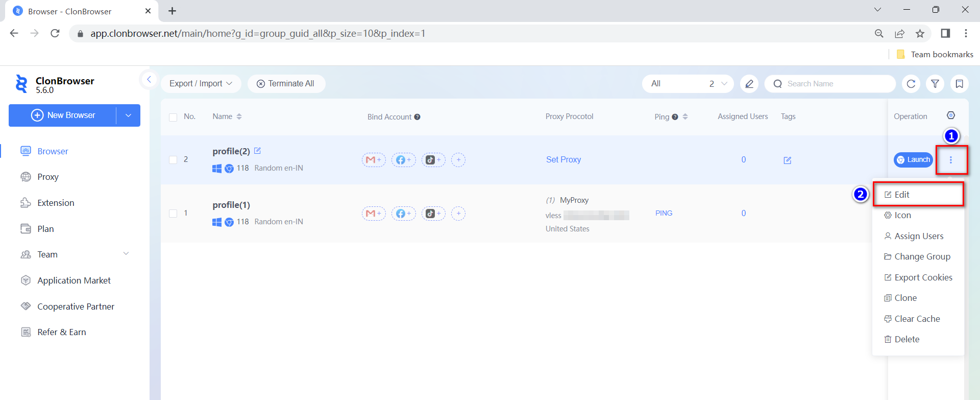Open the Export / Import dropdown
The height and width of the screenshot is (400, 980).
point(201,84)
